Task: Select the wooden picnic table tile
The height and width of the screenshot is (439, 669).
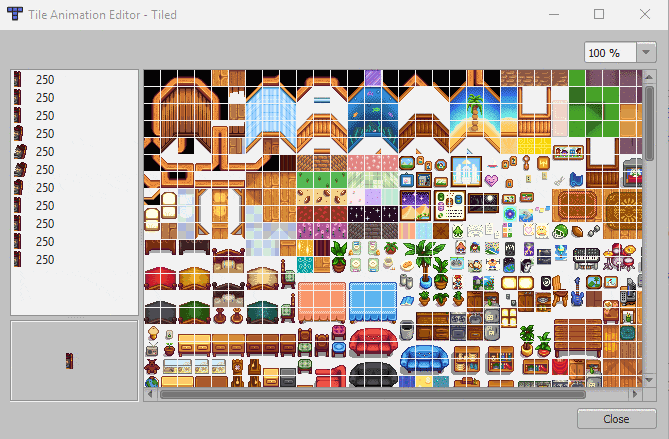Action: (x=578, y=337)
